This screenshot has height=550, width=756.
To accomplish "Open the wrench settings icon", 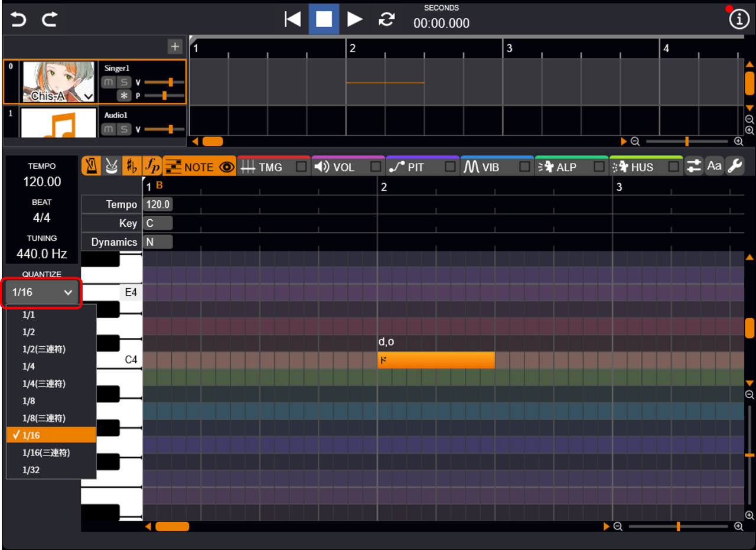I will (735, 166).
